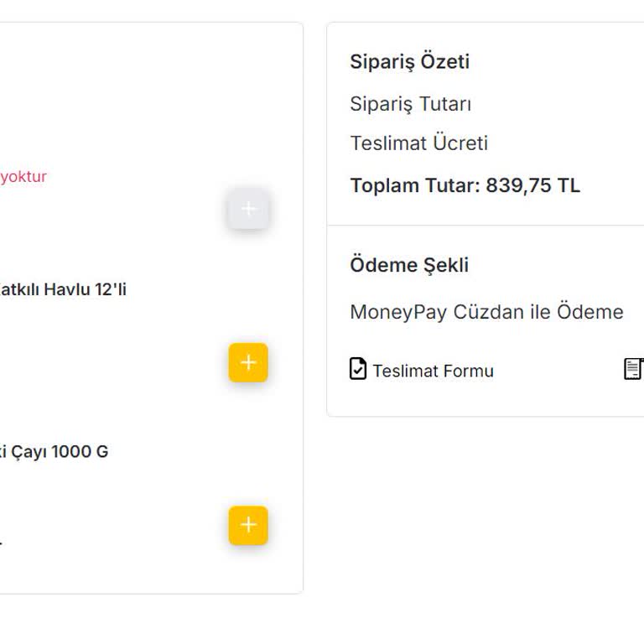Click the divider line below Toplam Tutar

click(486, 225)
